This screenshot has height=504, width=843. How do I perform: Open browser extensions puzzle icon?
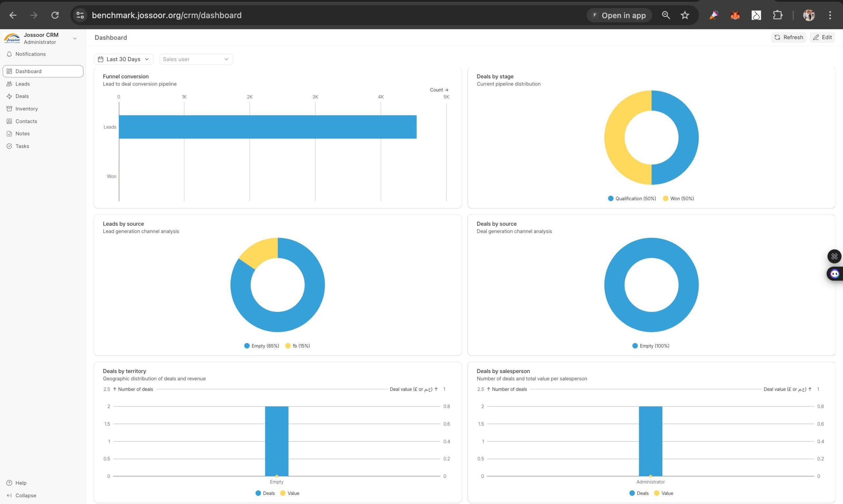777,15
